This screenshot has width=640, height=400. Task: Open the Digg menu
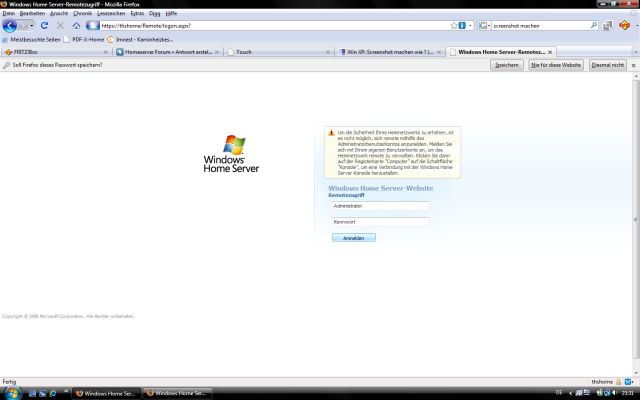click(154, 13)
